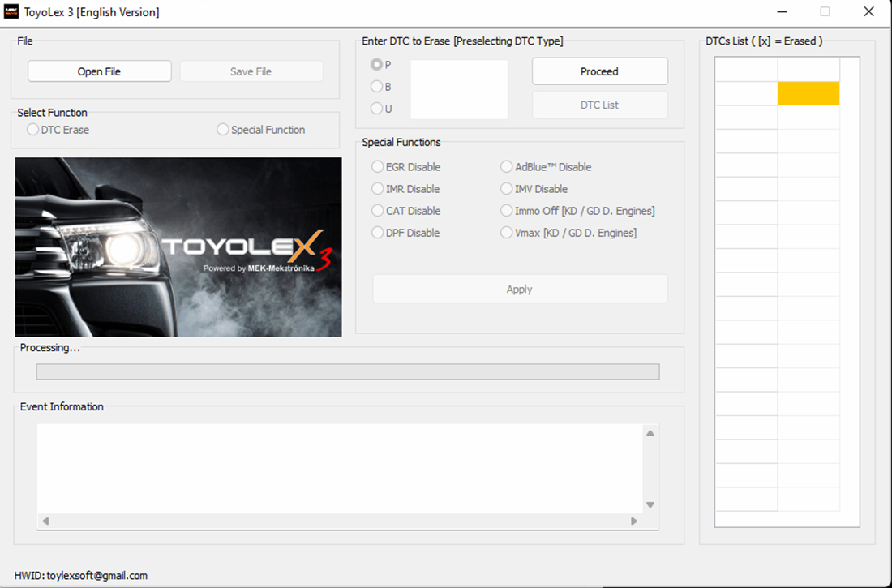The width and height of the screenshot is (892, 588).
Task: Select the DTC Erase function radio
Action: [x=33, y=130]
